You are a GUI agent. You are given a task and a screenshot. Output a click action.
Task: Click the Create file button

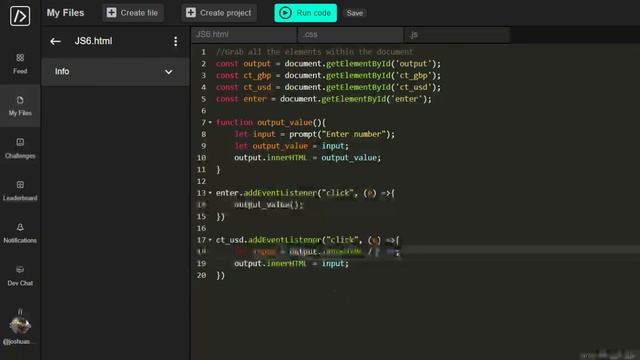(x=133, y=13)
